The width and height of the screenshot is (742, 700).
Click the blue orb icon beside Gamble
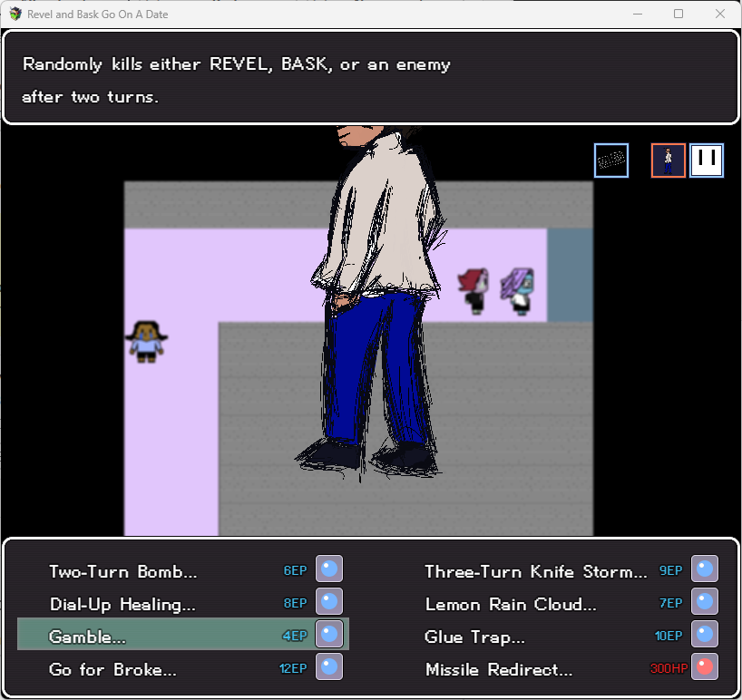329,634
